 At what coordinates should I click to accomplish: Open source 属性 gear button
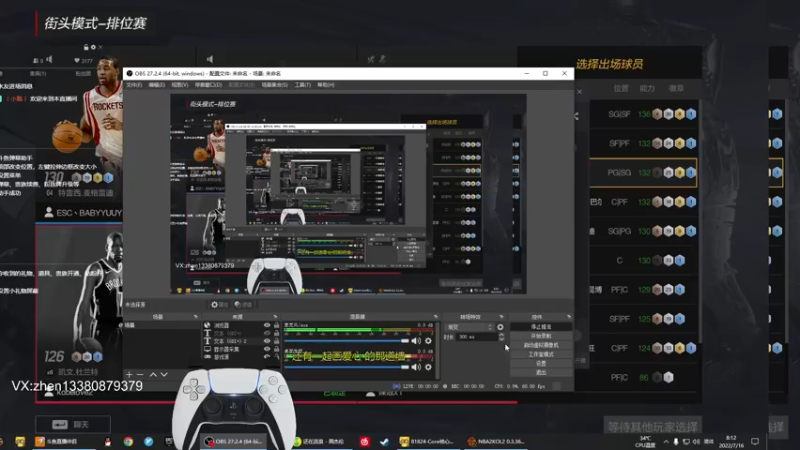(219, 305)
